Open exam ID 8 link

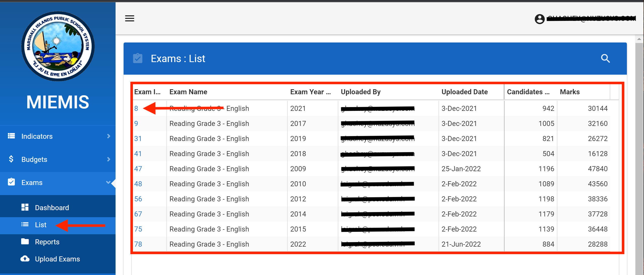[x=136, y=108]
